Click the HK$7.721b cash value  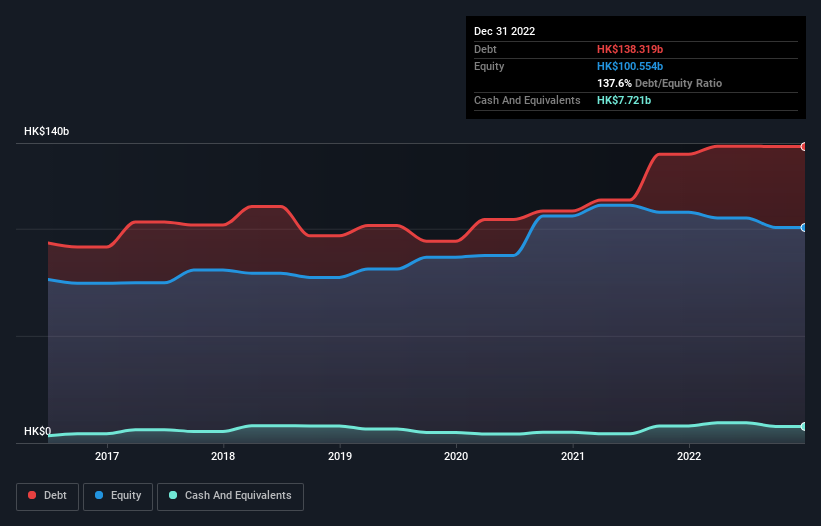click(x=624, y=100)
